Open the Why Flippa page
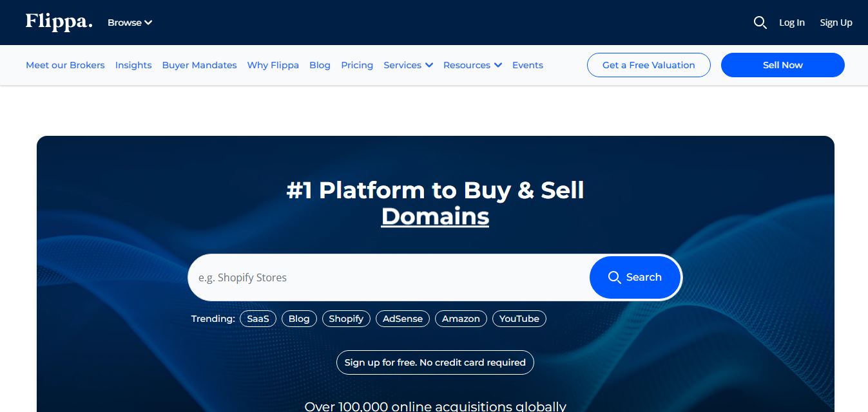 [273, 65]
